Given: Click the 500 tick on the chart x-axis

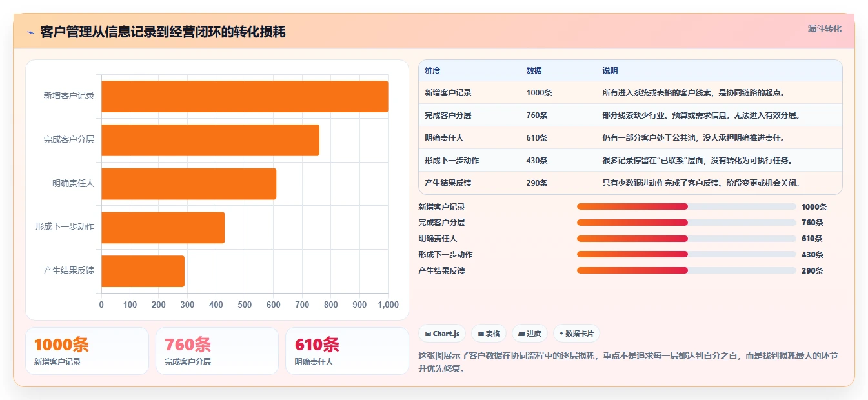Looking at the screenshot, I should 245,305.
